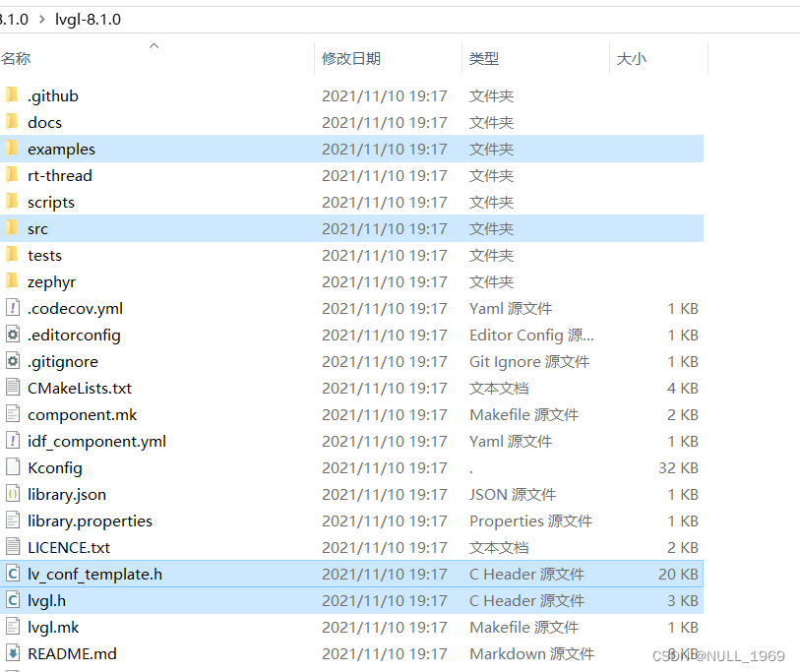Click the 20 KB size of lv_conf_template.h
Viewport: 800px width, 672px height.
point(678,574)
